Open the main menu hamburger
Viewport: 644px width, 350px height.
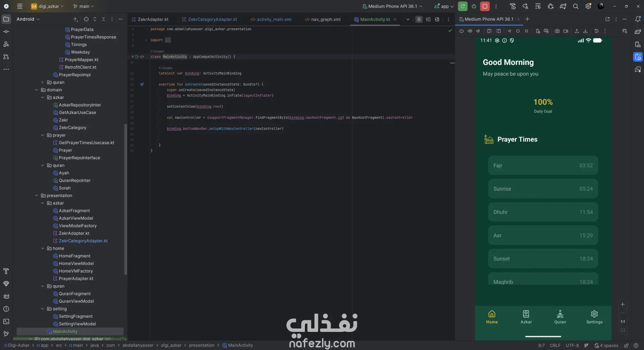20,6
